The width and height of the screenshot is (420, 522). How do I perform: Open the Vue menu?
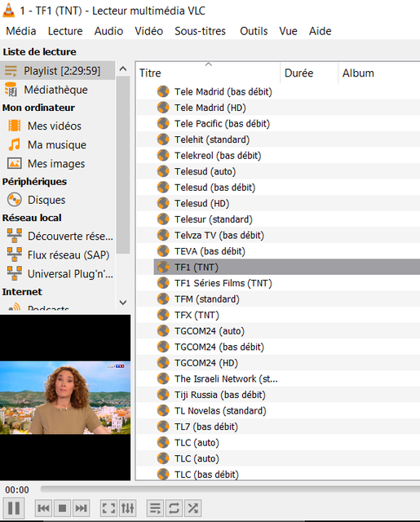click(288, 31)
